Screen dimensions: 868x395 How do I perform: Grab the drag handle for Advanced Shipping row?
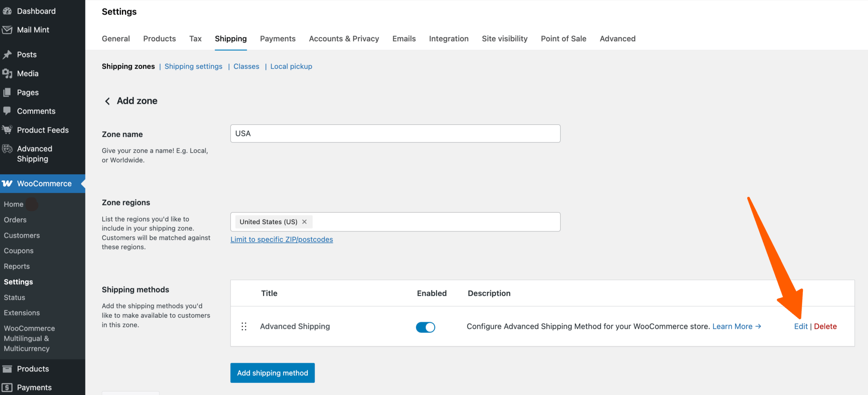point(244,326)
